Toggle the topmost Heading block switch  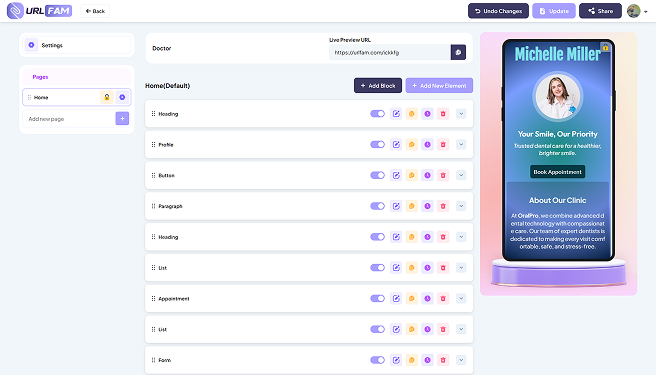pos(377,114)
